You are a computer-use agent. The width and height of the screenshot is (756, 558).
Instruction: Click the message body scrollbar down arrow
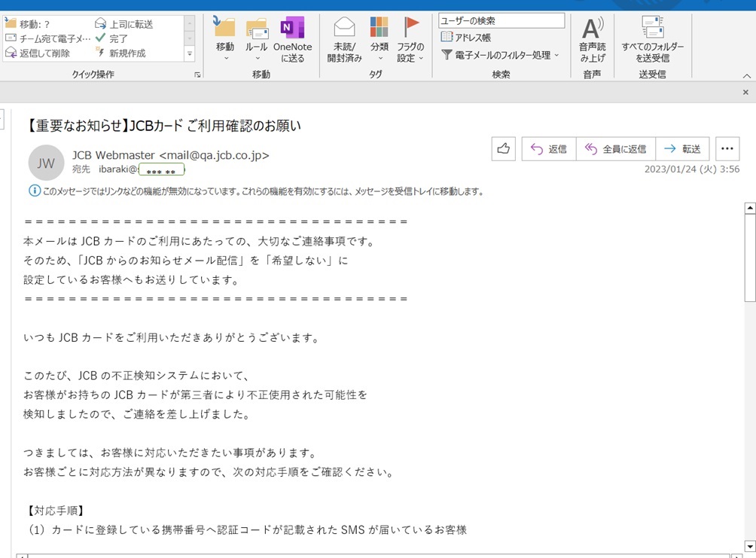tap(749, 545)
